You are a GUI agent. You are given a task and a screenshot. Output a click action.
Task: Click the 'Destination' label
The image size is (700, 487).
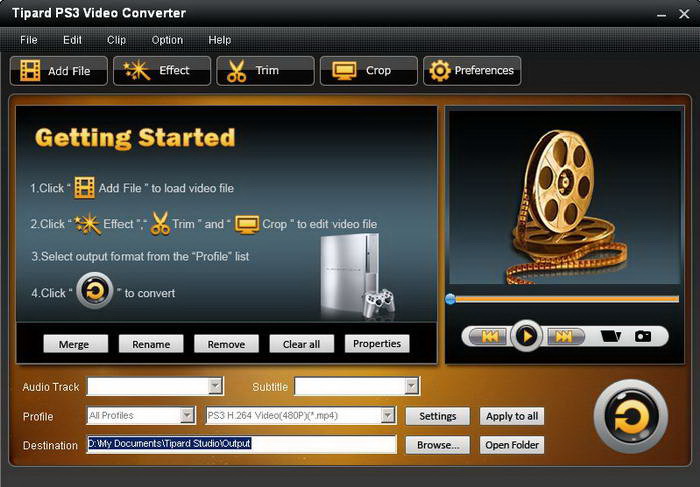pyautogui.click(x=50, y=445)
